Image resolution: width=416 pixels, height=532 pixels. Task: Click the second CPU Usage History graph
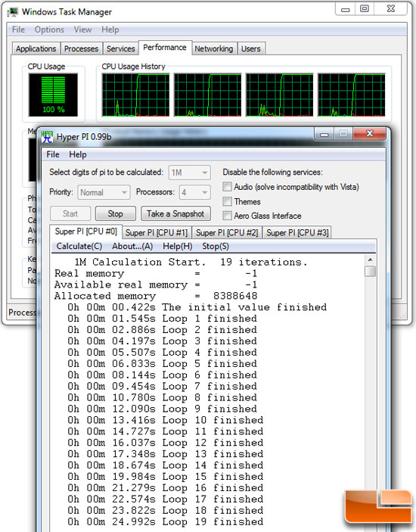pos(207,95)
